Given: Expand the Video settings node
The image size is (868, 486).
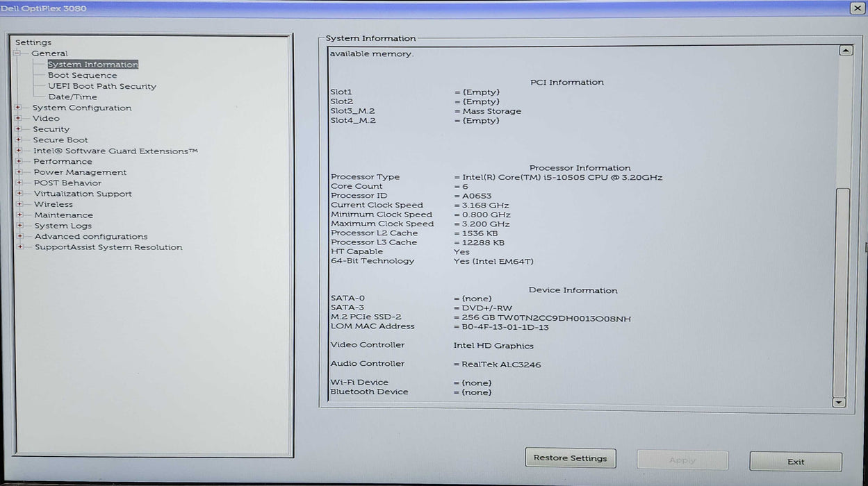Looking at the screenshot, I should [x=19, y=118].
